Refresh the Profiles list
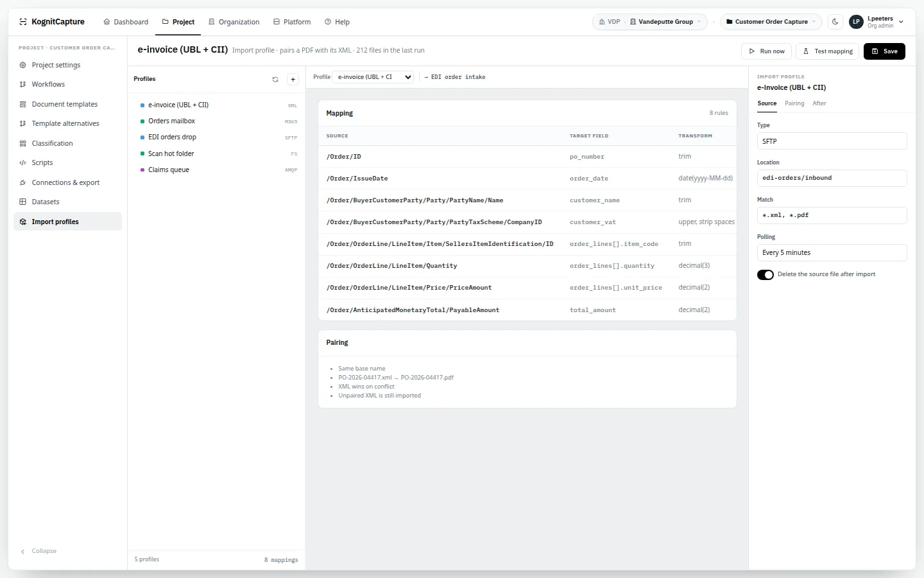This screenshot has height=578, width=924. point(275,80)
